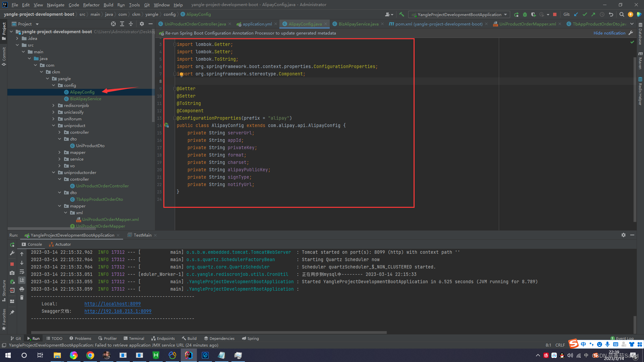Screen dimensions: 644x362
Task: Expand the uniclassify package
Action: coord(54,112)
